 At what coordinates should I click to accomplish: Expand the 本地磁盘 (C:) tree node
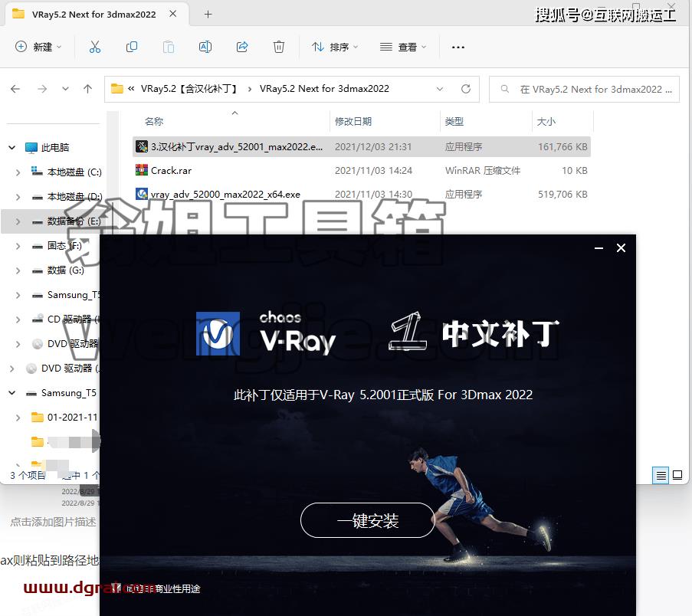[x=18, y=172]
